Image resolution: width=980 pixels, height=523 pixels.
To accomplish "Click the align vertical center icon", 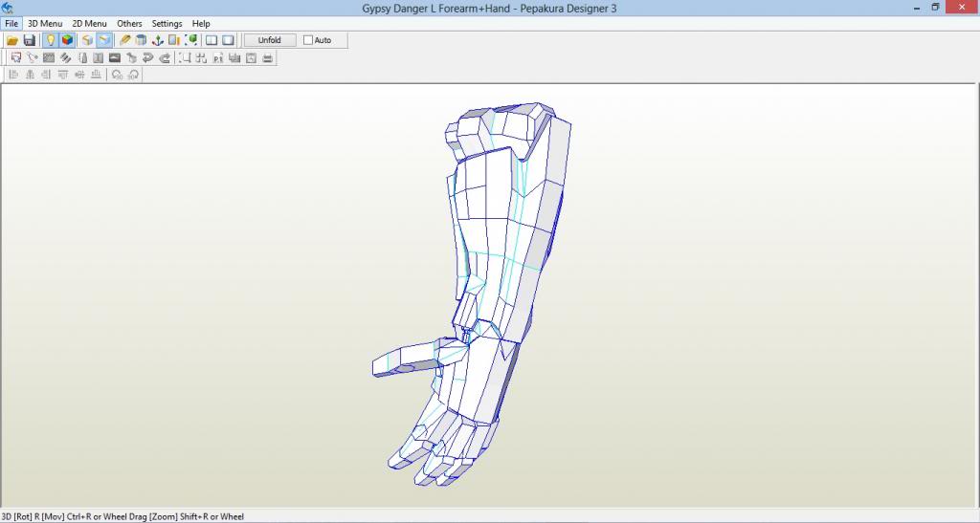I will tap(79, 75).
